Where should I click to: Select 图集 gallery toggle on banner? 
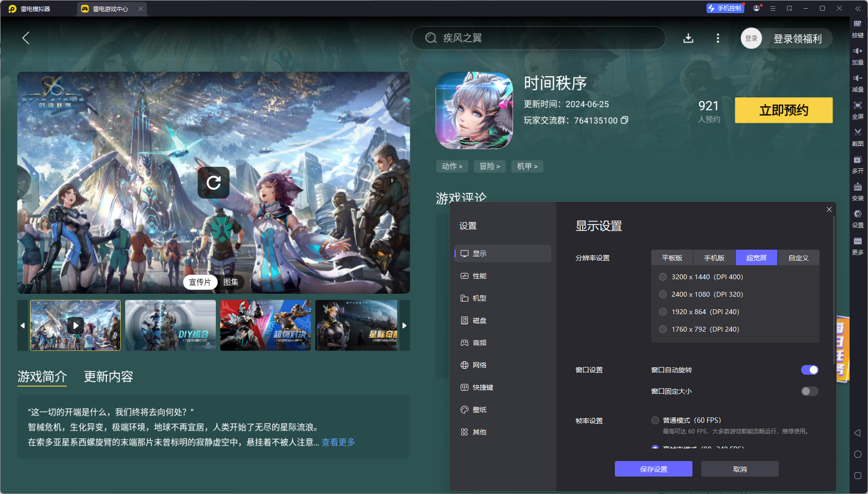pyautogui.click(x=231, y=282)
